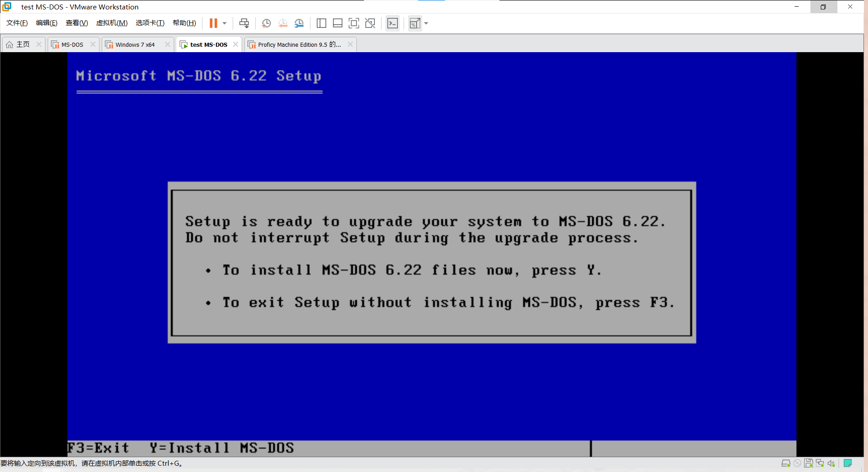Close the test MS-DOS tab
Image resolution: width=868 pixels, height=472 pixels.
tap(235, 45)
